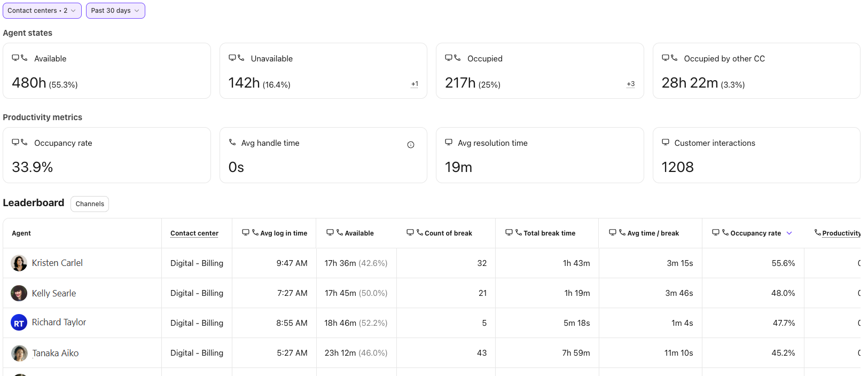Select the 33.9% occupancy rate value
Screen dimensions: 868x376
[33, 167]
